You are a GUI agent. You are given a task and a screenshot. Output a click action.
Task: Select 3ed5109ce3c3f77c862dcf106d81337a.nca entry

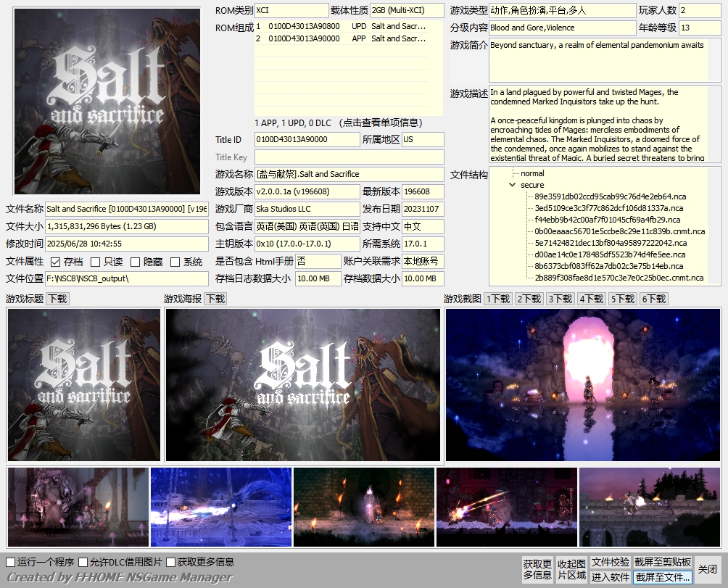pos(608,208)
